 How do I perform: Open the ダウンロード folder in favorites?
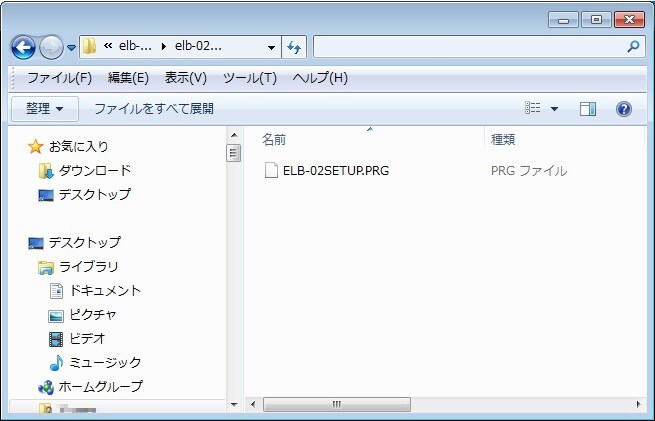(x=94, y=170)
